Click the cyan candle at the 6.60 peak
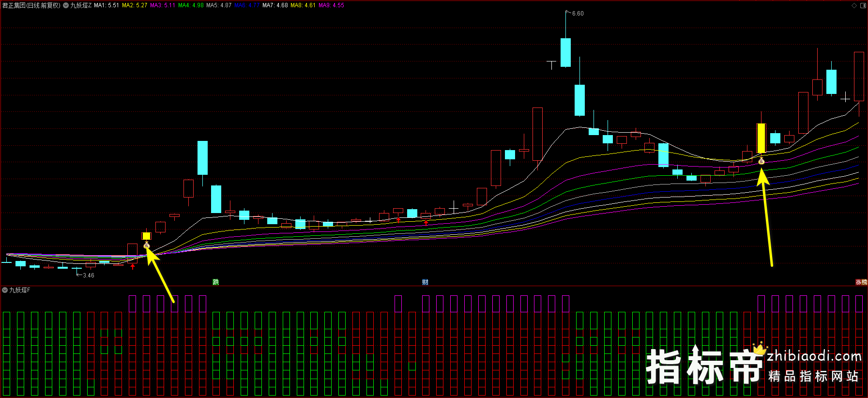Viewport: 868px width, 398px height. pyautogui.click(x=565, y=52)
